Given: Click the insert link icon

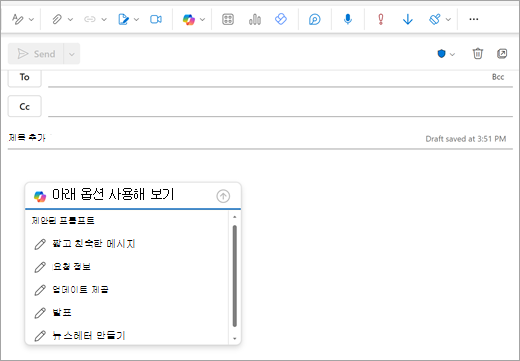Looking at the screenshot, I should click(90, 19).
